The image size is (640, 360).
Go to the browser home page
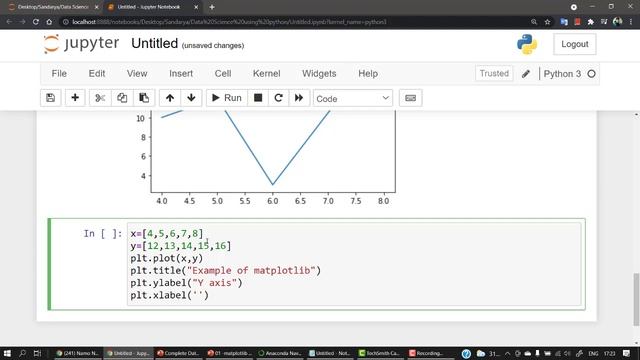click(49, 22)
